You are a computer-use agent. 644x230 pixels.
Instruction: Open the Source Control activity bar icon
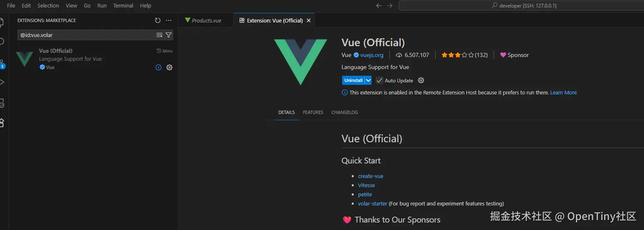tap(2, 64)
